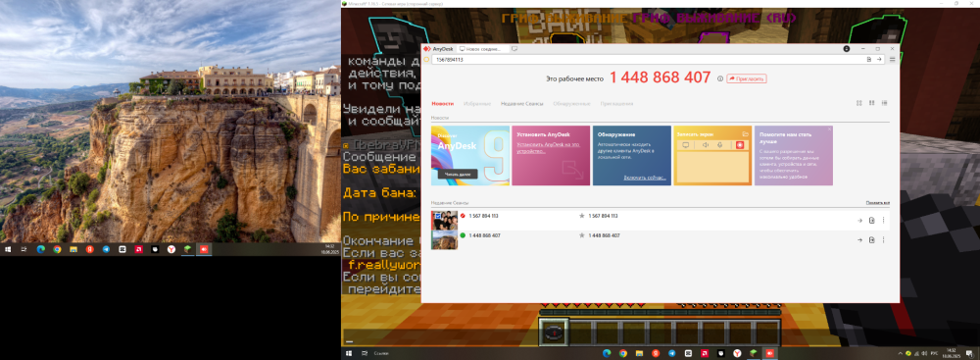The width and height of the screenshot is (980, 360).
Task: Click session ID text 1 567 894 113
Action: point(483,216)
